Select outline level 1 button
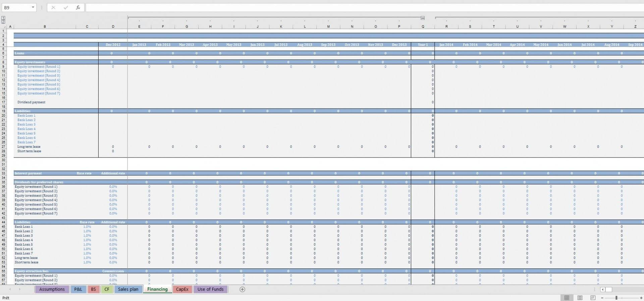This screenshot has height=301, width=644. pos(3,18)
